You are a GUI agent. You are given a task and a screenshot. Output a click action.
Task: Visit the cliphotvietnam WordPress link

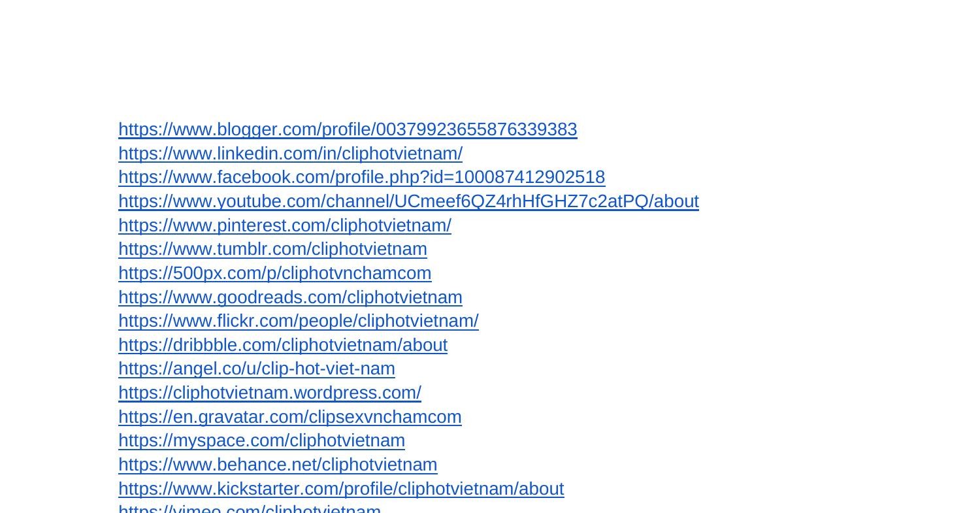(x=269, y=393)
